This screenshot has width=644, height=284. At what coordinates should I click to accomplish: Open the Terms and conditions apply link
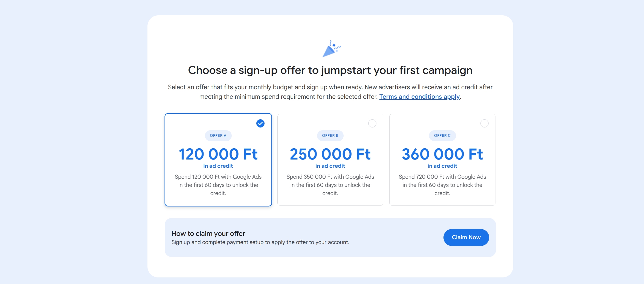[x=419, y=97]
